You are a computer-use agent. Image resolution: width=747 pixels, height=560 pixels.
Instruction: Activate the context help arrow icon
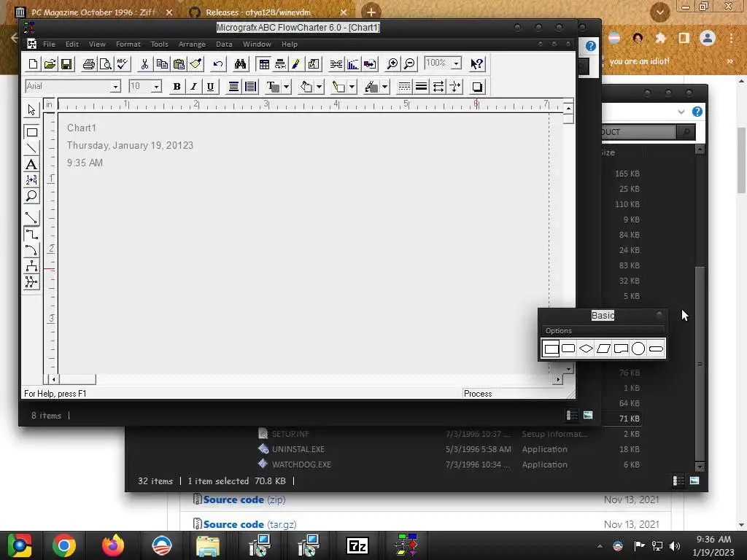coord(476,64)
